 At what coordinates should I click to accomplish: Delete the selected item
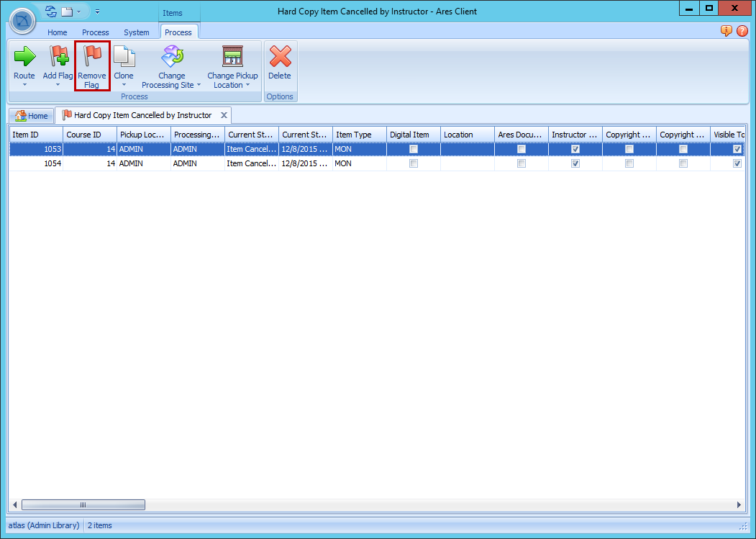tap(279, 65)
